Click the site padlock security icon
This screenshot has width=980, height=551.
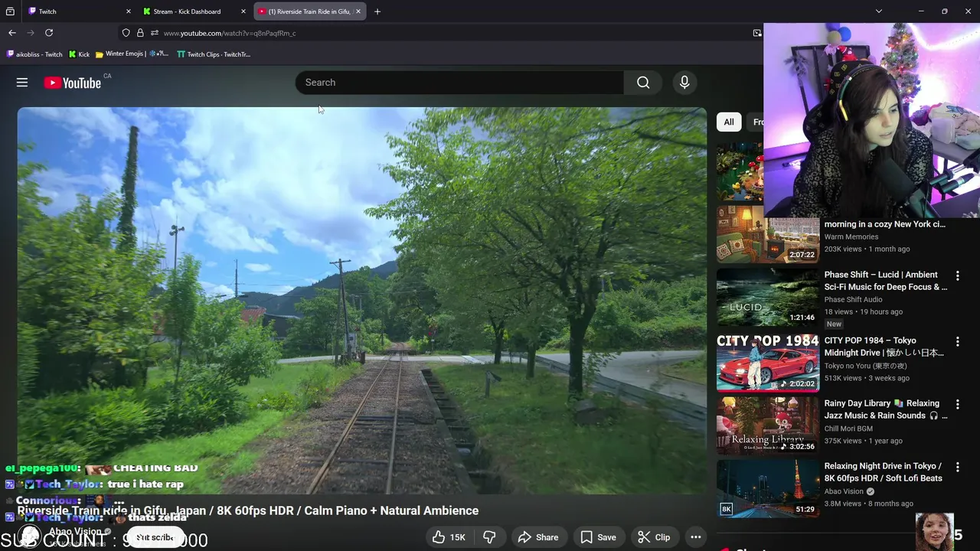140,33
